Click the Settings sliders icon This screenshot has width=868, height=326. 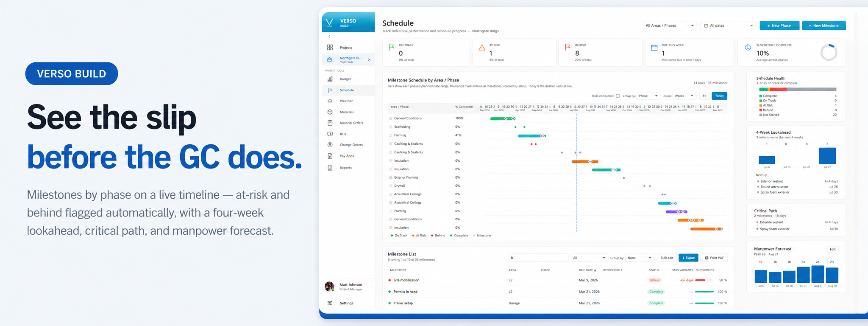click(x=330, y=303)
